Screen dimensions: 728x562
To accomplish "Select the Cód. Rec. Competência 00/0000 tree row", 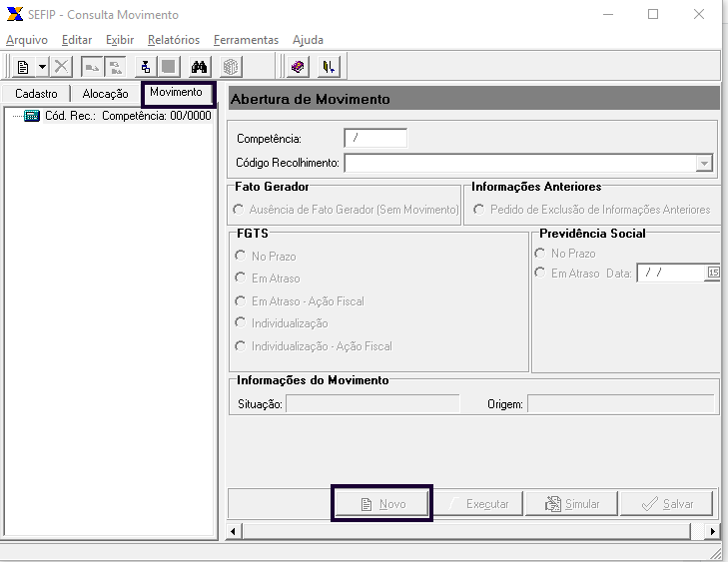I will point(128,116).
